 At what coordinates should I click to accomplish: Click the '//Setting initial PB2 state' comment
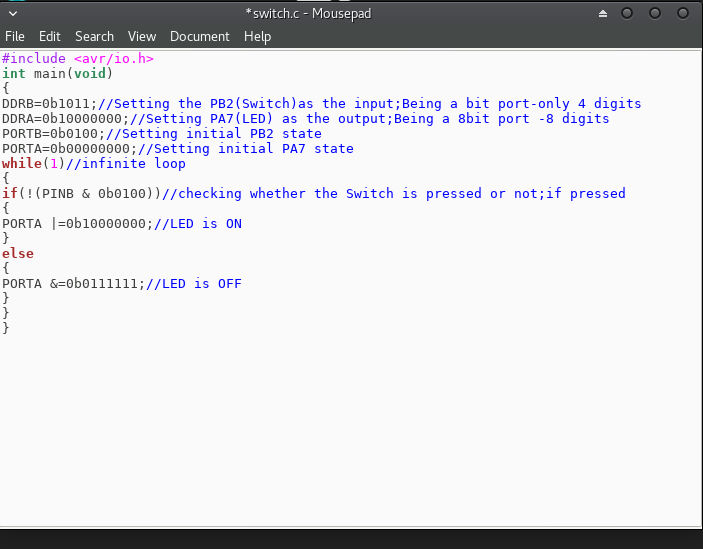pyautogui.click(x=214, y=134)
